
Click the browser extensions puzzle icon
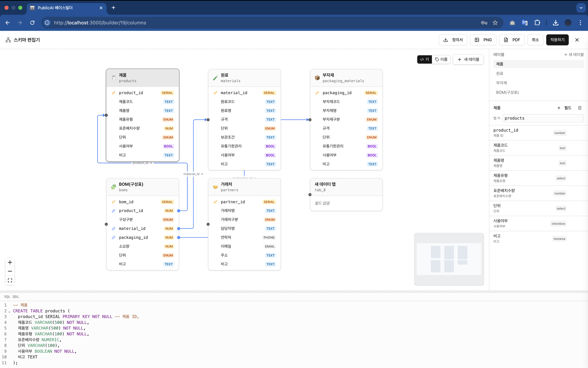537,23
